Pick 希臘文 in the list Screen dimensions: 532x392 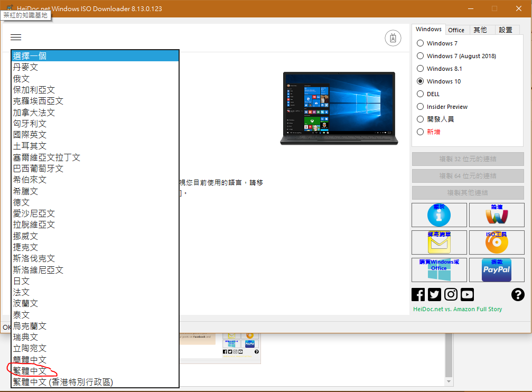(x=95, y=191)
